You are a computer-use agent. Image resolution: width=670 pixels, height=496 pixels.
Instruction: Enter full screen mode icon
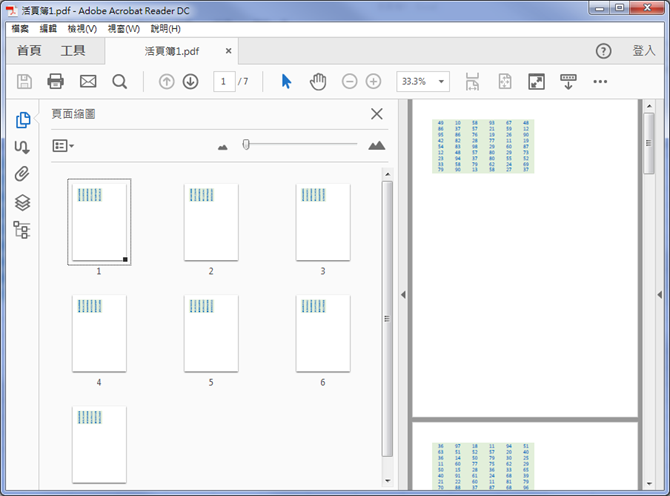pyautogui.click(x=537, y=81)
